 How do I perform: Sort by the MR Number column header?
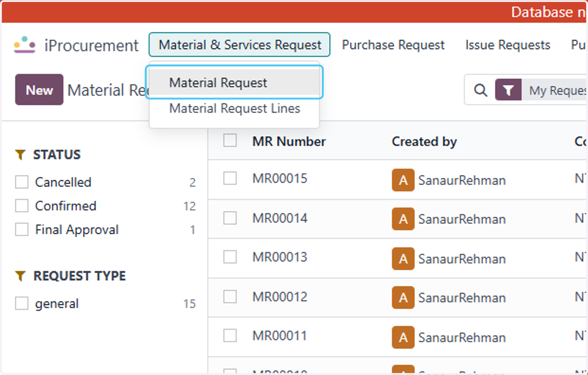click(x=289, y=142)
